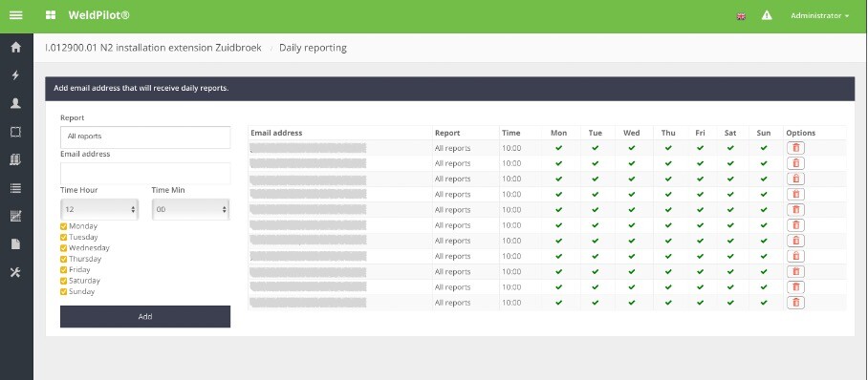Delete the last email entry row
Screen dimensions: 868x380
tap(795, 303)
